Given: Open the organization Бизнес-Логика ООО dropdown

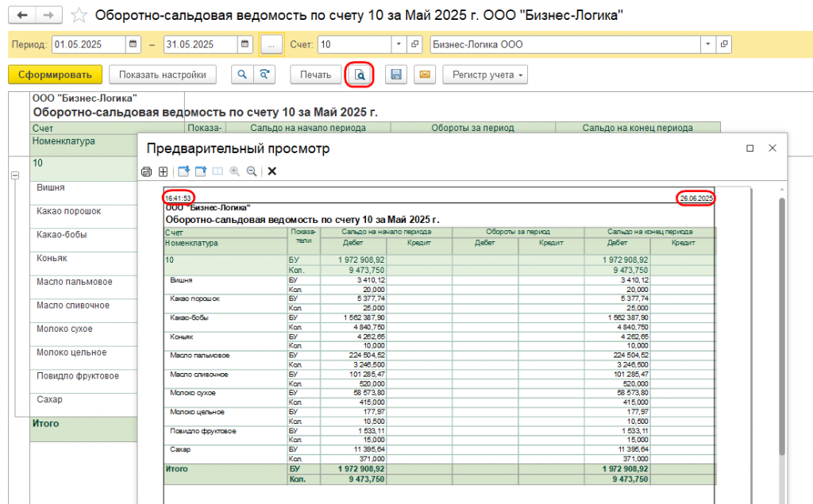Looking at the screenshot, I should [707, 44].
